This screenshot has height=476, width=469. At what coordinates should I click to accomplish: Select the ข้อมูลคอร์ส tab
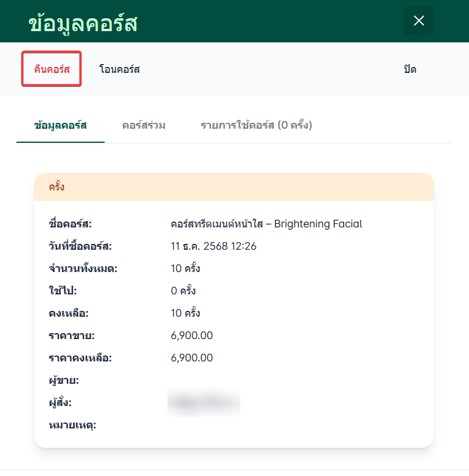click(61, 125)
